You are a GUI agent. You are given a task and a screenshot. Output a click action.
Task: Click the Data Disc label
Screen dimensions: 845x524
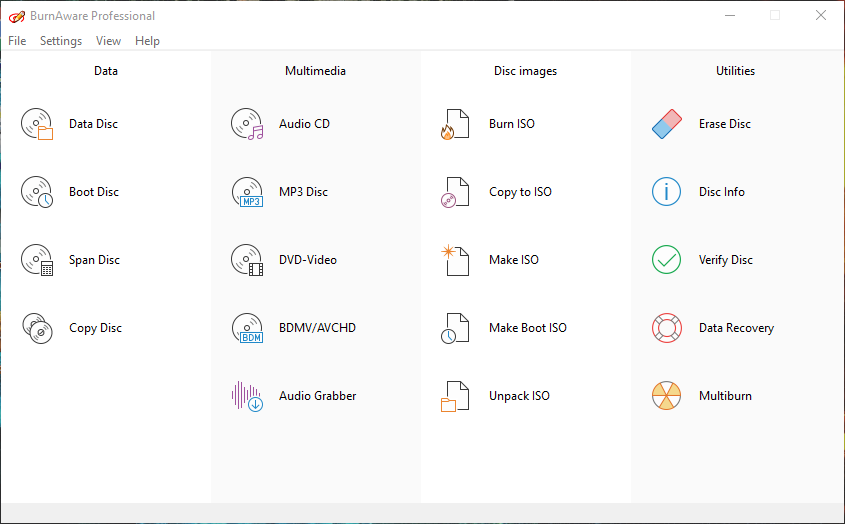(93, 124)
